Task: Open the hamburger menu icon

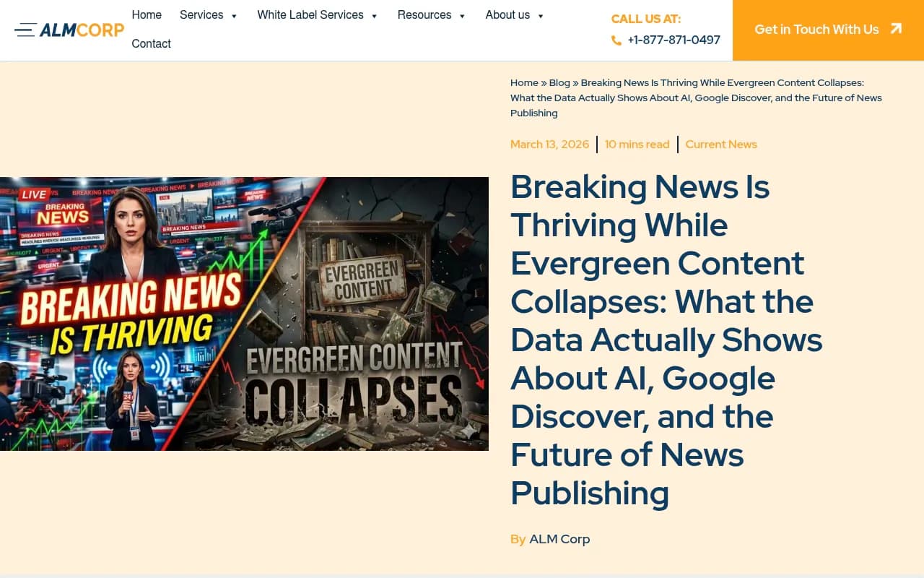Action: [x=26, y=30]
